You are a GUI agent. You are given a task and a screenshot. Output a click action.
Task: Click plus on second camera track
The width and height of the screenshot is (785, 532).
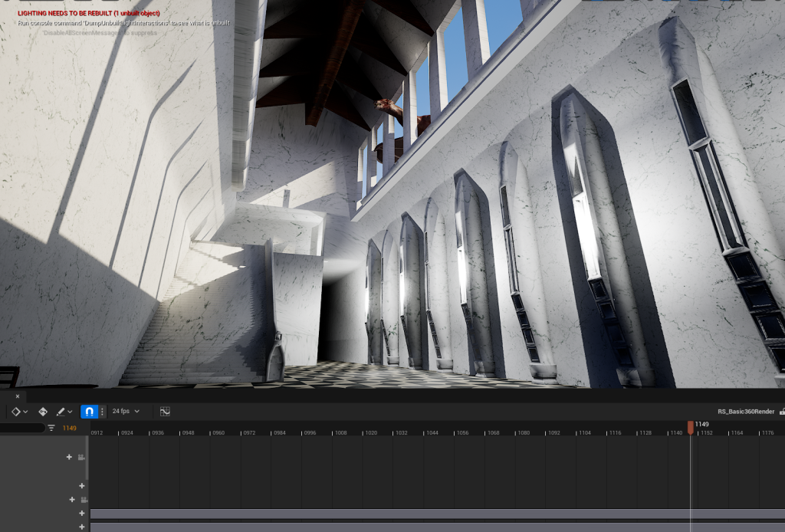tap(71, 500)
